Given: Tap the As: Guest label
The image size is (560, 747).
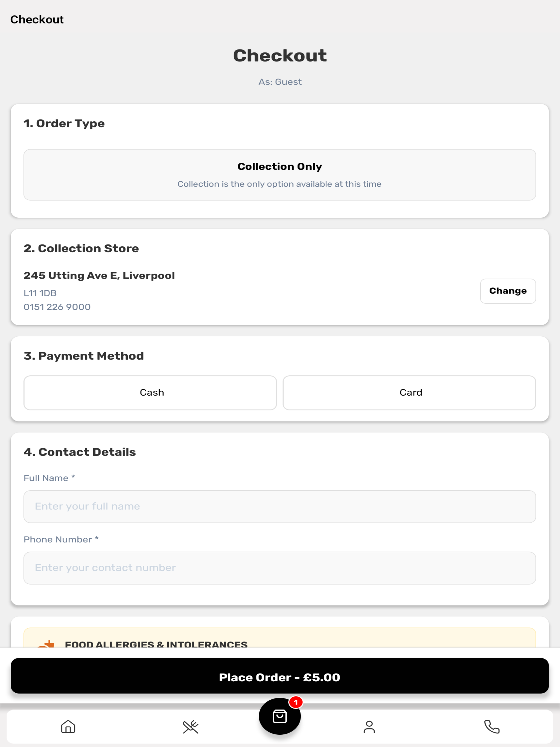Looking at the screenshot, I should [x=280, y=82].
